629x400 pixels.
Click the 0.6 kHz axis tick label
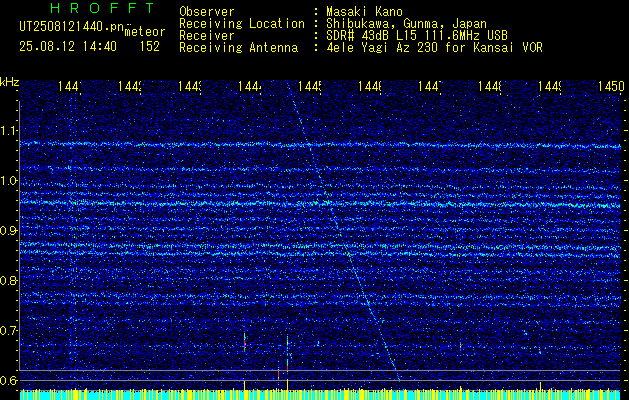pos(8,380)
